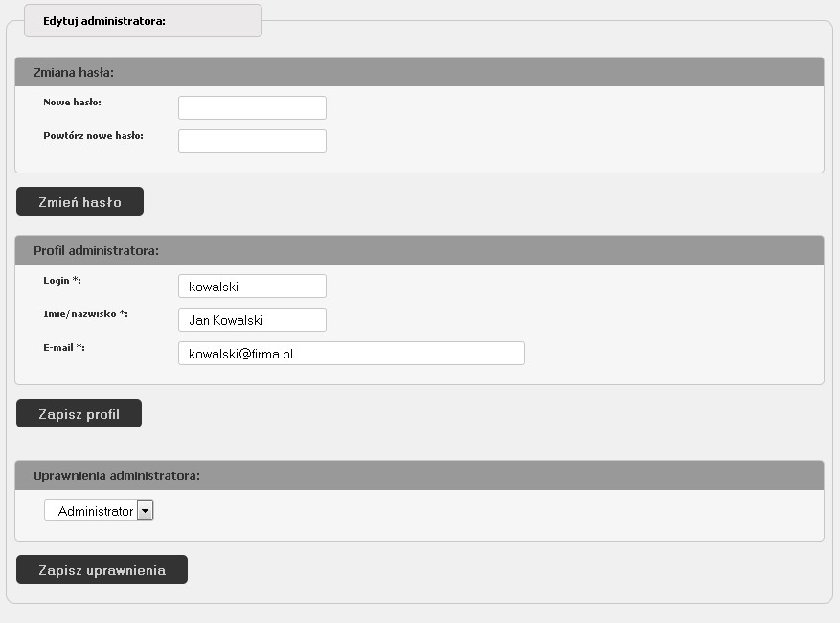Click the Zmiana hasła section header

click(419, 72)
